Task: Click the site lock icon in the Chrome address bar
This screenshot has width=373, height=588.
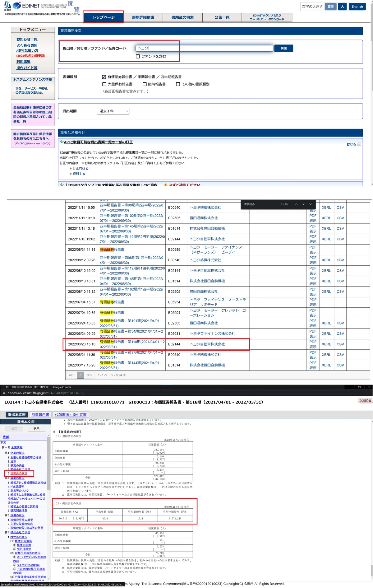Action: [4, 393]
